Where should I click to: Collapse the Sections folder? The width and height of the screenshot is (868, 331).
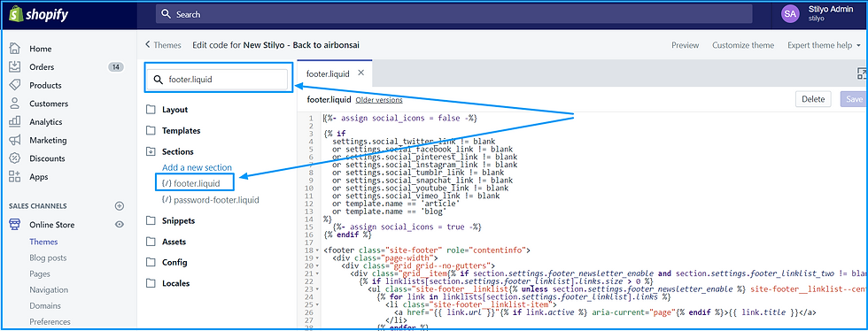pos(151,151)
